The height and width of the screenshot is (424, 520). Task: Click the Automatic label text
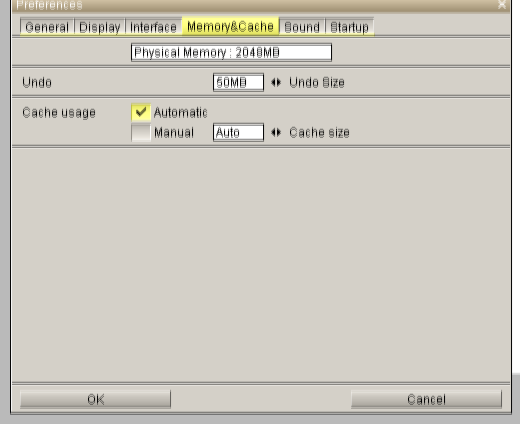(180, 112)
